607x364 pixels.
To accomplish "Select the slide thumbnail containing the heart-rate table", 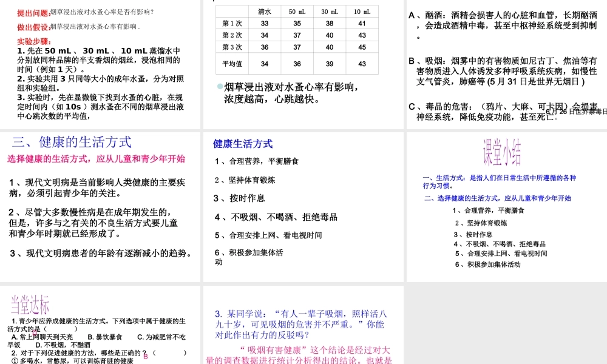I will pos(303,64).
